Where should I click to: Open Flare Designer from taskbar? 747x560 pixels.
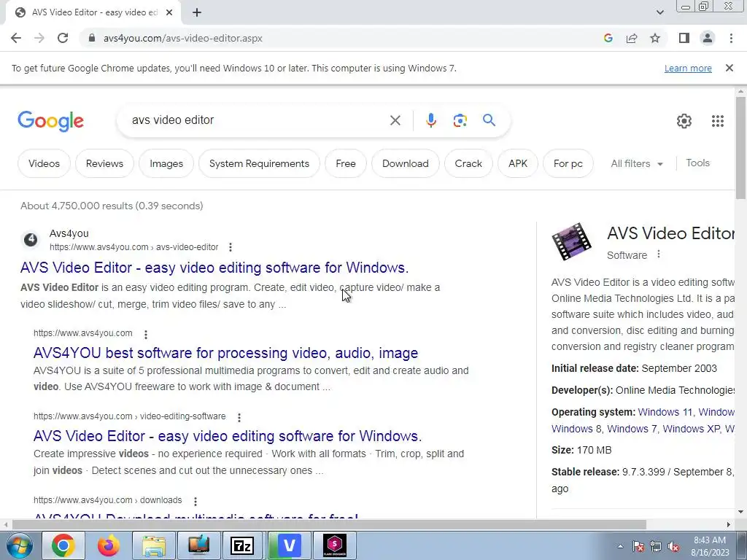pyautogui.click(x=334, y=545)
